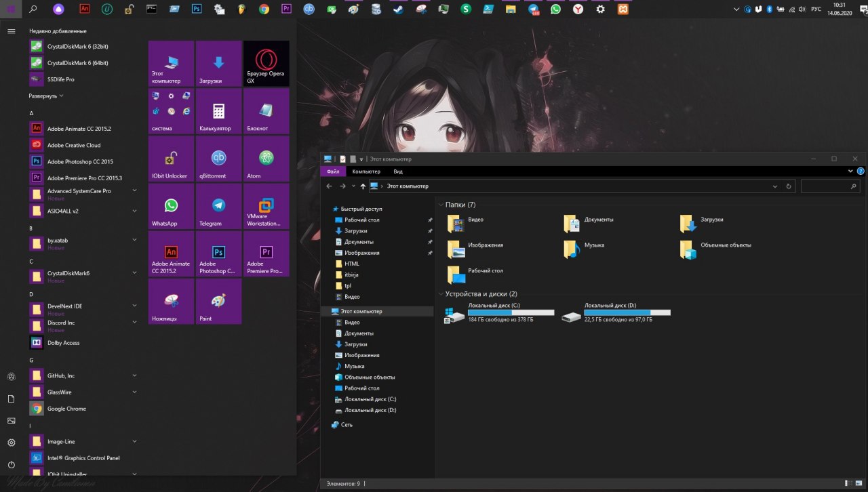Expand the ASIO4ALL v2 folder
868x492 pixels.
click(134, 211)
